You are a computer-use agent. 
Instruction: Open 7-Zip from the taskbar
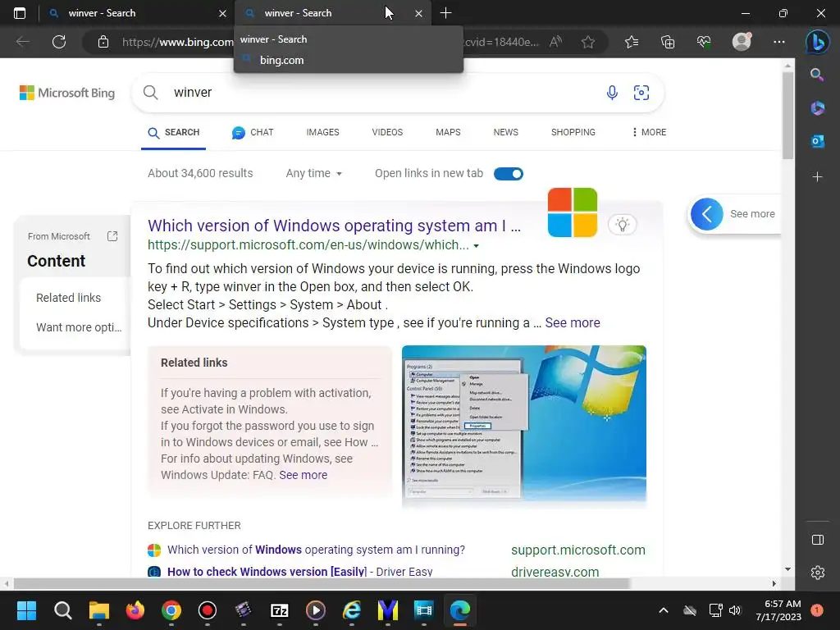pyautogui.click(x=280, y=610)
